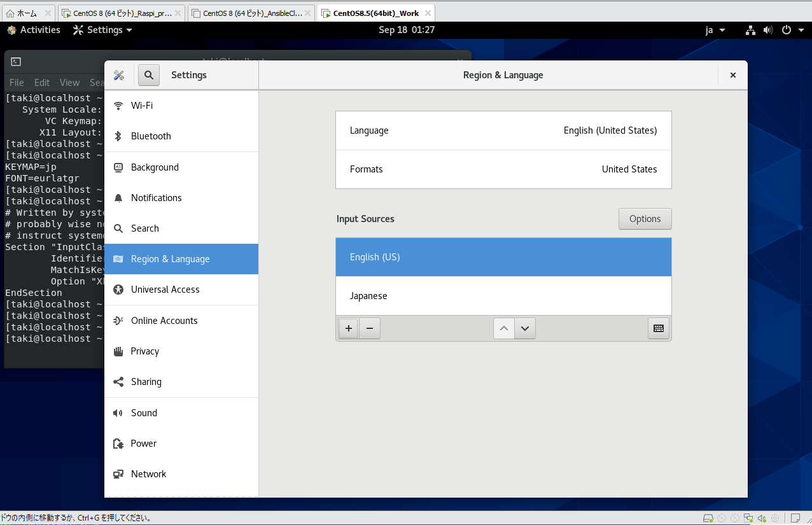Viewport: 812px width, 525px height.
Task: Switch to the Sound panel
Action: (181, 413)
